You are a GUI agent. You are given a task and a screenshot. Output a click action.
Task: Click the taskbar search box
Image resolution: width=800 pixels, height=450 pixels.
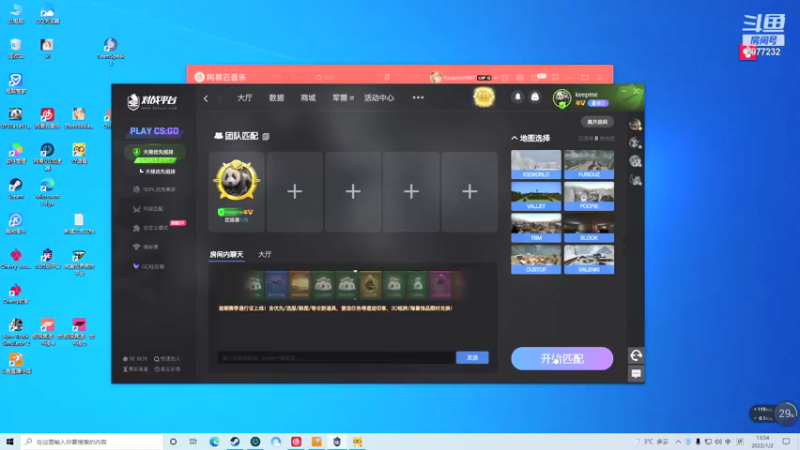(92, 441)
